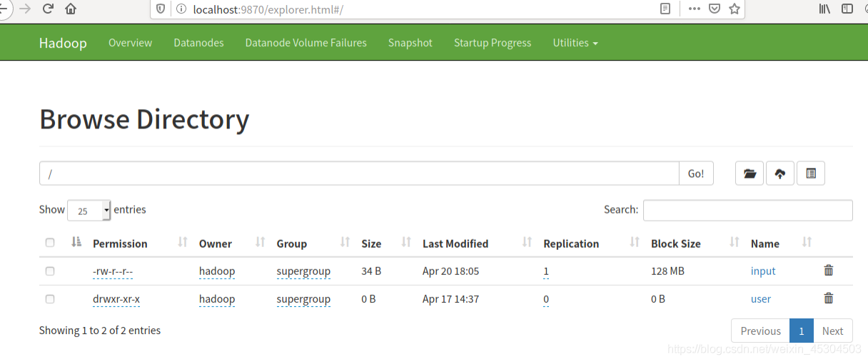Screen dimensions: 868x362
Task: Click the Hadoop brand link
Action: pos(63,43)
